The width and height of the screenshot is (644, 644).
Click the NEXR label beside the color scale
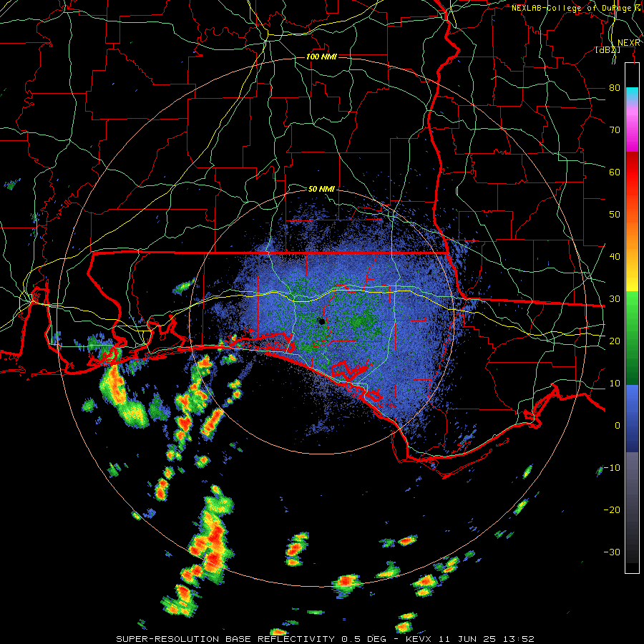[x=629, y=43]
